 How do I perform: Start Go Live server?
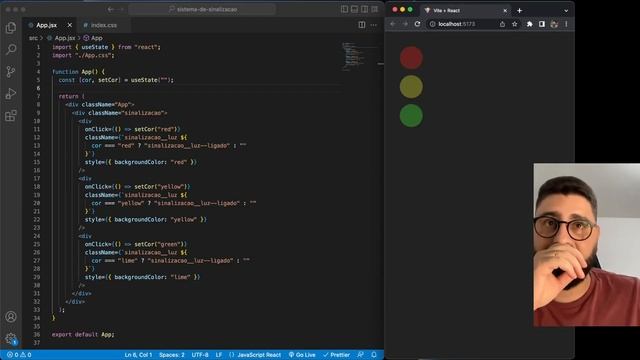coord(302,355)
